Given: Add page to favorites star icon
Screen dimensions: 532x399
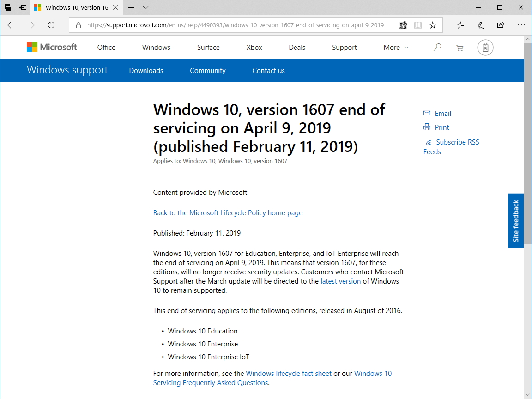Looking at the screenshot, I should [x=433, y=25].
